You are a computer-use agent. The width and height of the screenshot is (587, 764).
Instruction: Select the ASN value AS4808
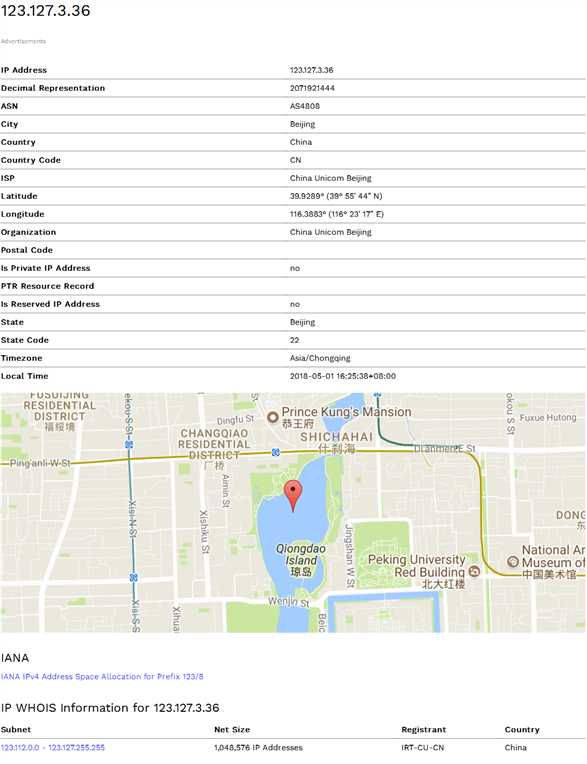(305, 106)
